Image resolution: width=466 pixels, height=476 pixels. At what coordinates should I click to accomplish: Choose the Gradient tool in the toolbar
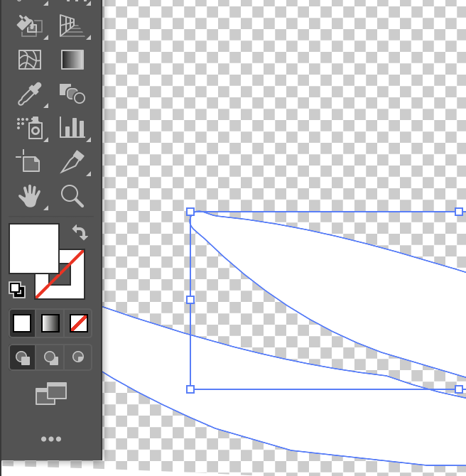pos(72,60)
